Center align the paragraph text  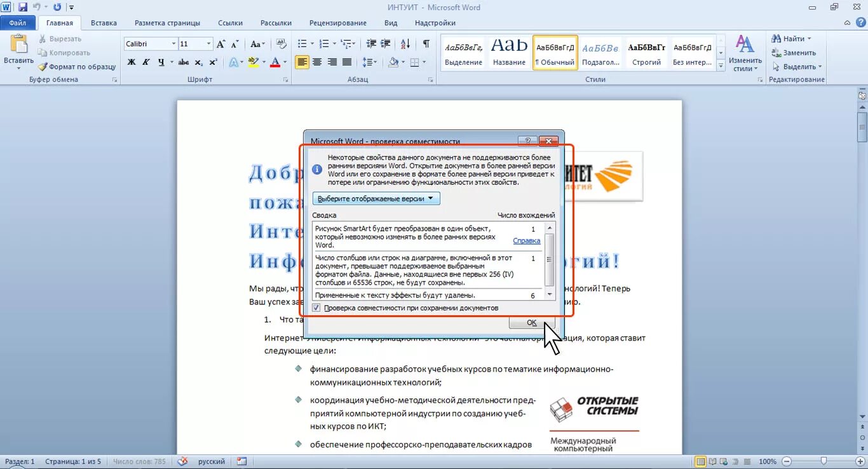tap(316, 62)
